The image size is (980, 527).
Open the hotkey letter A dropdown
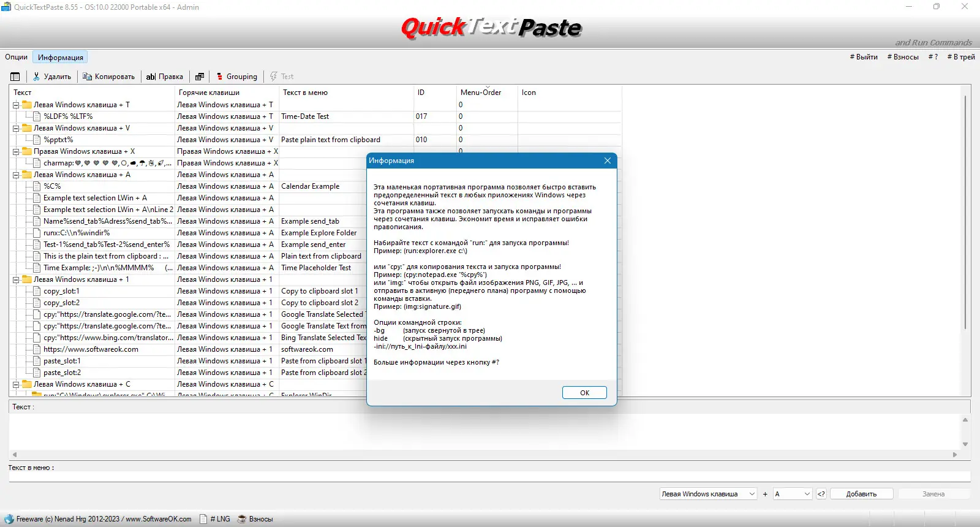tap(793, 494)
